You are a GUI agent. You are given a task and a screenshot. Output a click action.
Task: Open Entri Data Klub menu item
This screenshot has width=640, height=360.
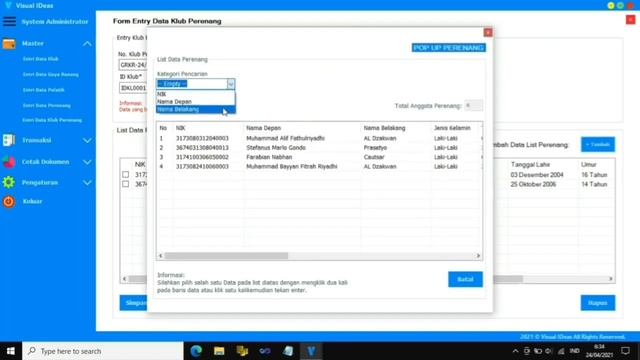point(40,59)
